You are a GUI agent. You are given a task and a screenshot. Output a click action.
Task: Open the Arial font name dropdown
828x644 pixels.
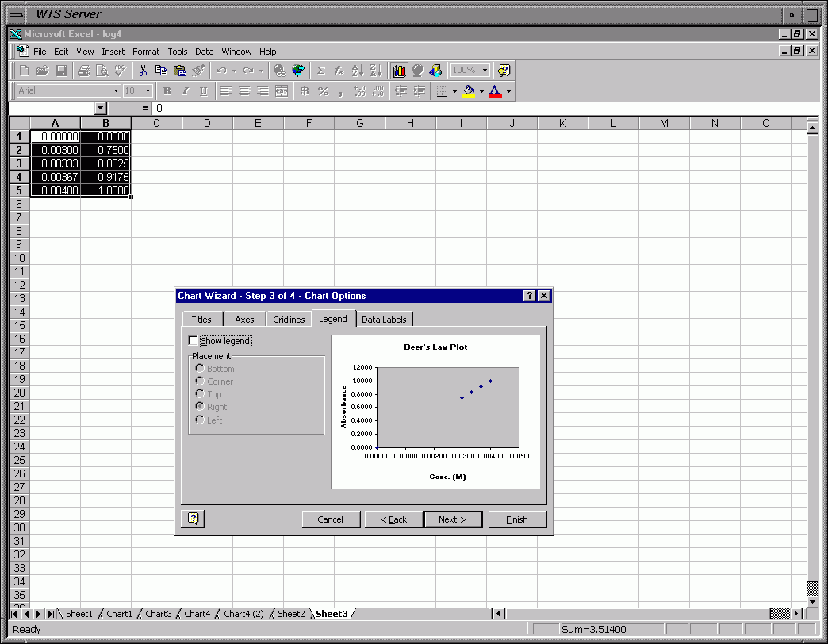pos(116,91)
